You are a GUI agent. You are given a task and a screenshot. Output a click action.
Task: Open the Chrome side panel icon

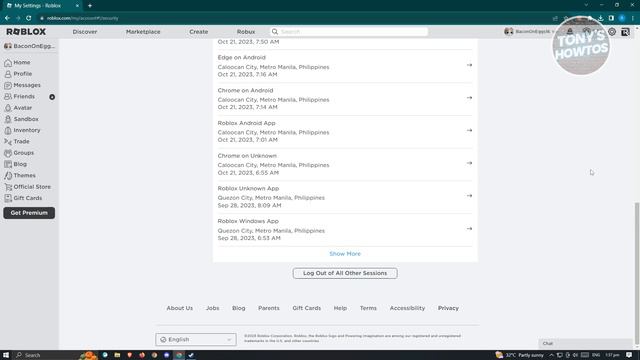[611, 18]
